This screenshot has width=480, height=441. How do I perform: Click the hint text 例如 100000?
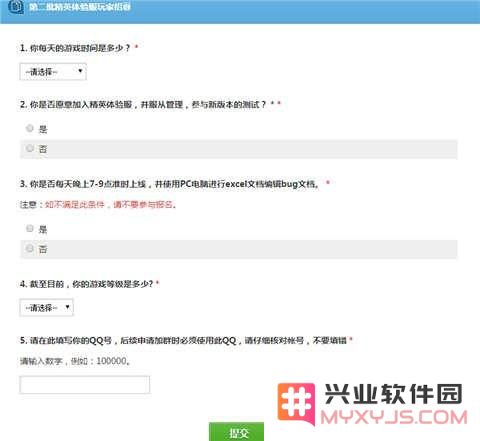pyautogui.click(x=100, y=361)
